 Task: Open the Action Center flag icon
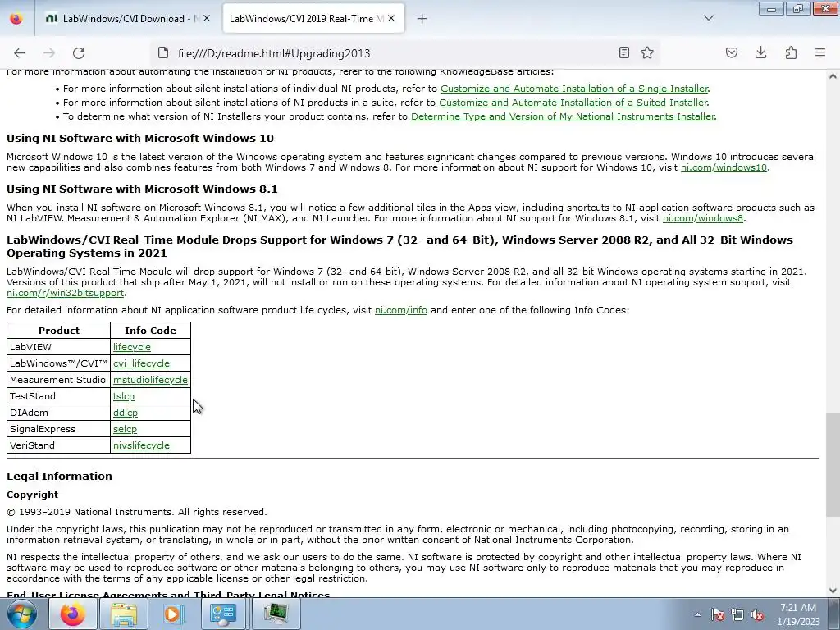point(717,614)
